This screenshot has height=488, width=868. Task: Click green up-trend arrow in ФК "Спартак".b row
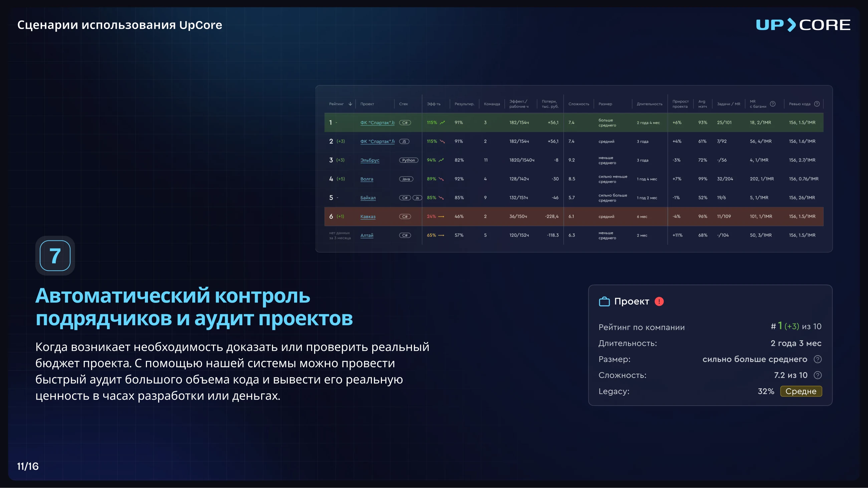click(442, 123)
